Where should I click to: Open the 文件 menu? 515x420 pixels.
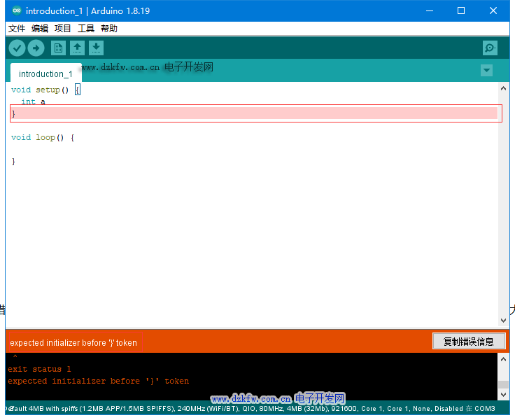17,29
